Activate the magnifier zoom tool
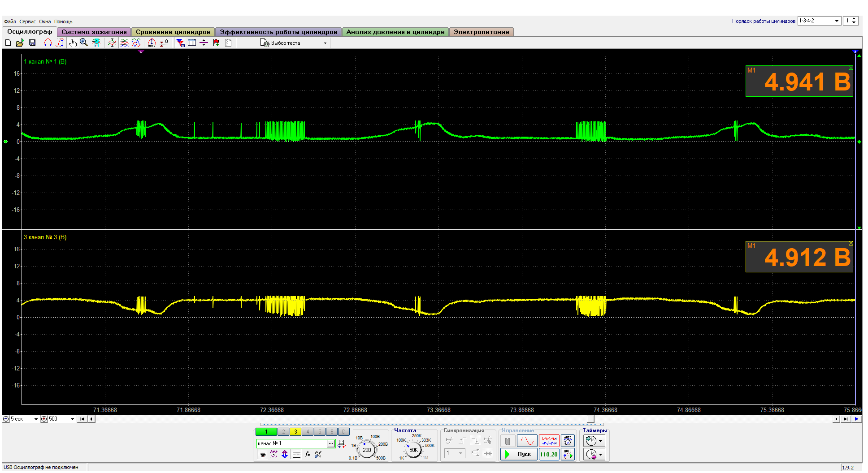 84,43
